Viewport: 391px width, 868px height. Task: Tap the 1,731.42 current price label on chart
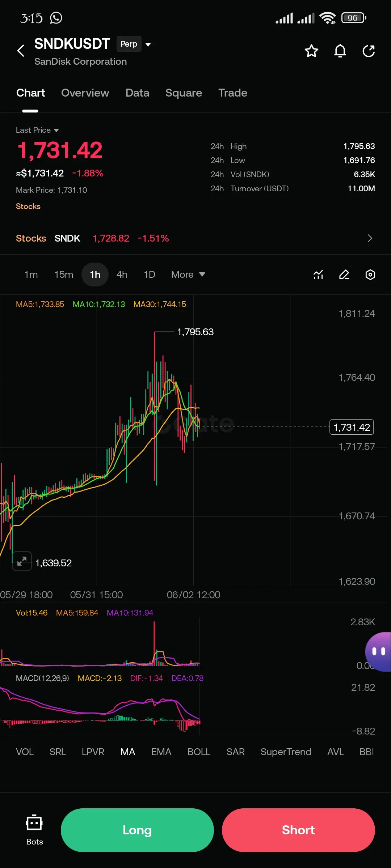(352, 427)
